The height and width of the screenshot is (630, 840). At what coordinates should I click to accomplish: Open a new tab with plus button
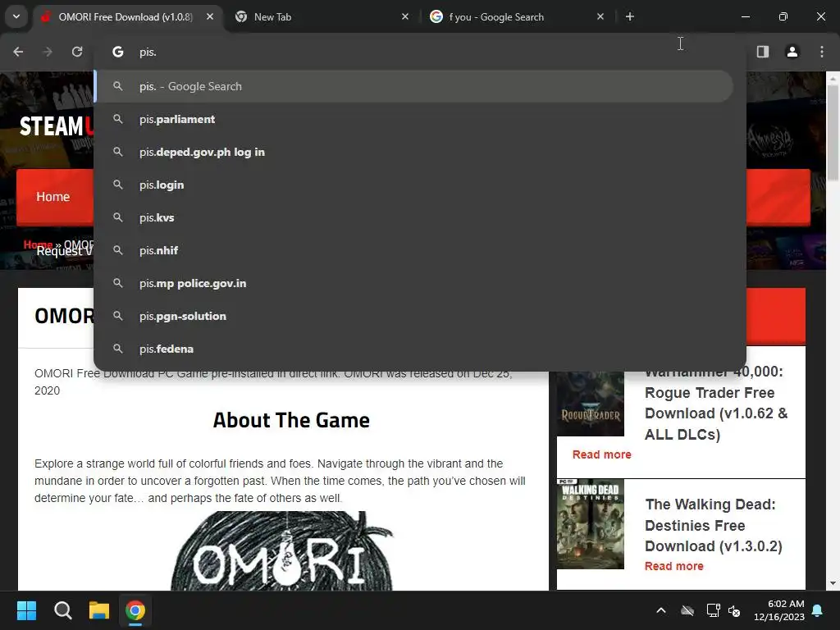pos(630,17)
